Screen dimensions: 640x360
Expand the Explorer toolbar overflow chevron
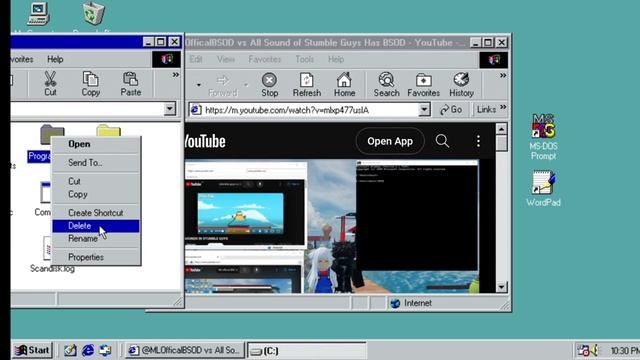176,75
